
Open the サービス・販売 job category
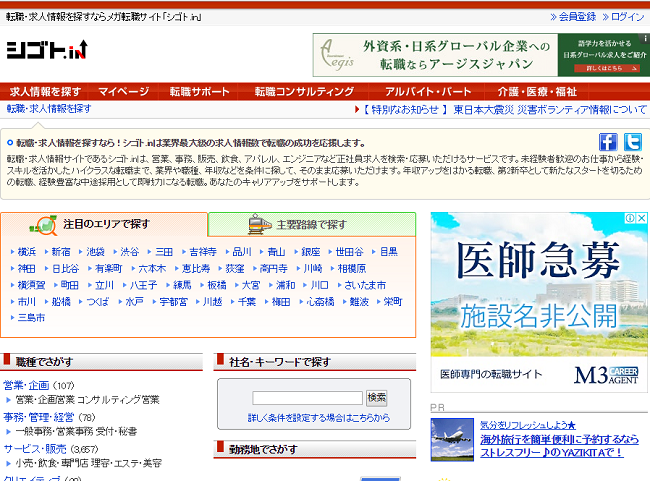coord(35,449)
